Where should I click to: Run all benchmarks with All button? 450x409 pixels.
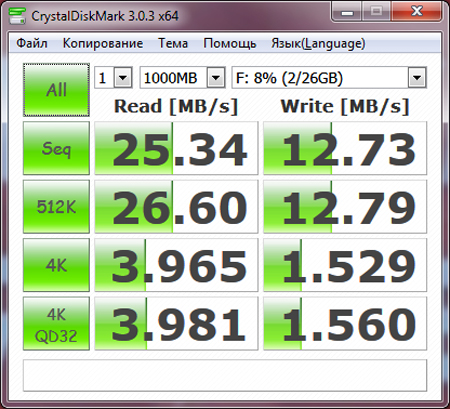(56, 90)
